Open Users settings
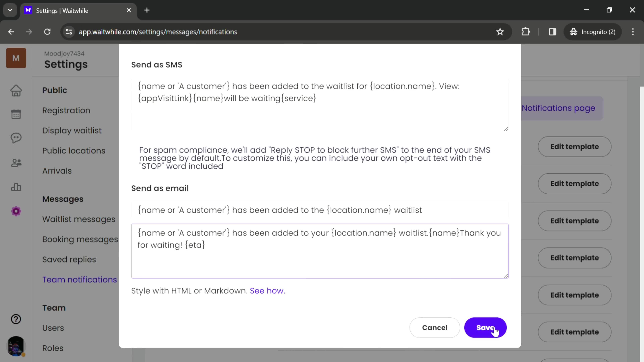The width and height of the screenshot is (644, 362). pos(53,328)
